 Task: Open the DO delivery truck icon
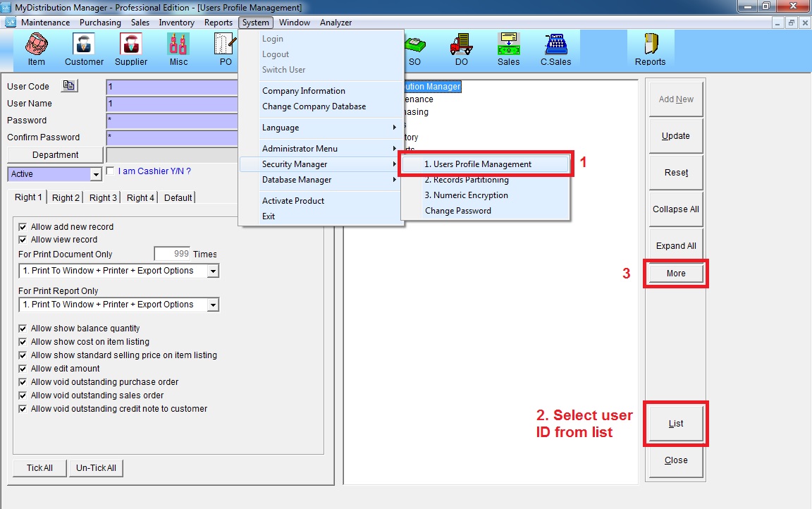461,49
